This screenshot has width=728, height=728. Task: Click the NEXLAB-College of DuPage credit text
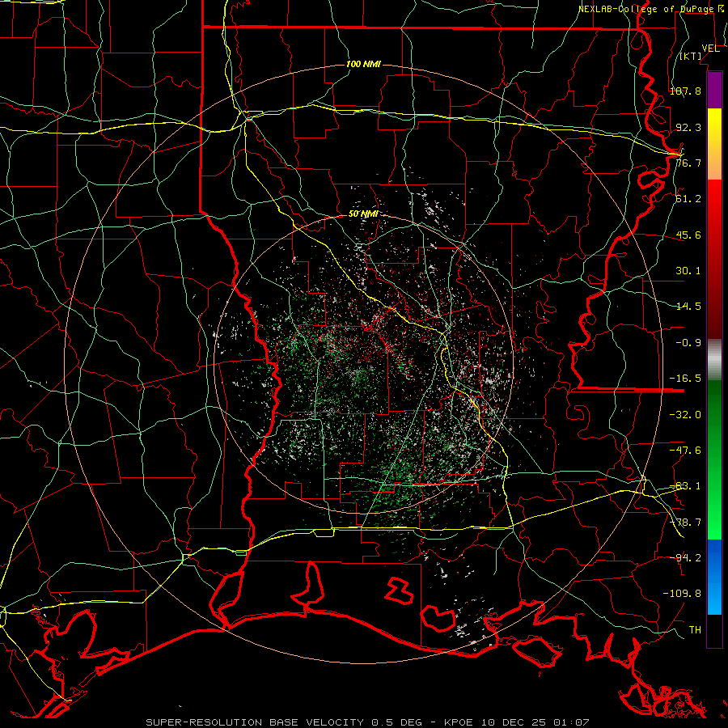pyautogui.click(x=652, y=9)
